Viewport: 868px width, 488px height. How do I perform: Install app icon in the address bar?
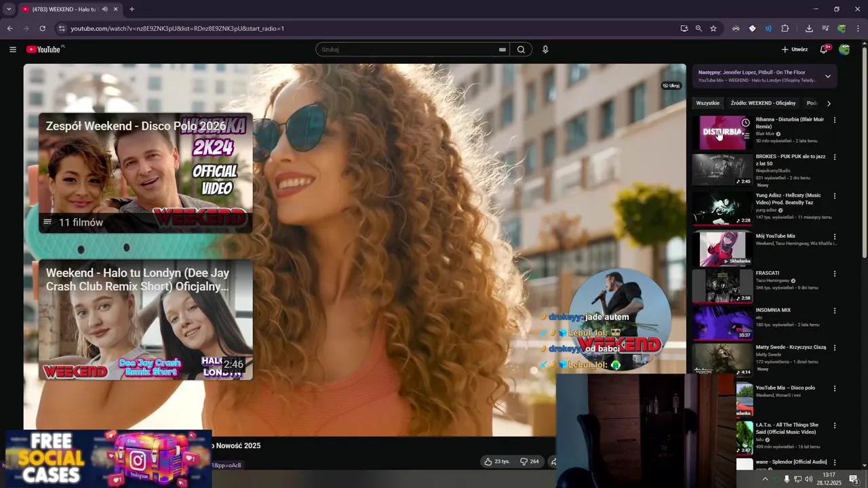(x=684, y=28)
